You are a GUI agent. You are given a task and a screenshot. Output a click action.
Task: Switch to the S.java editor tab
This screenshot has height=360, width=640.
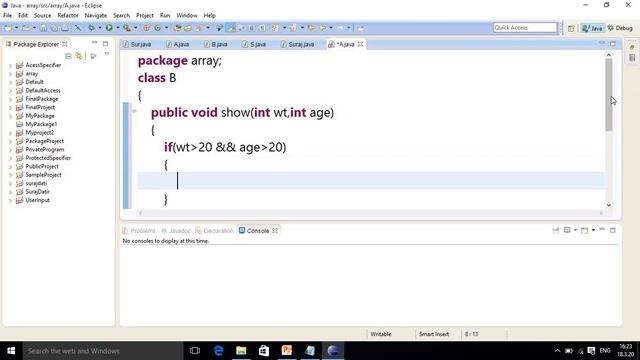click(x=254, y=44)
